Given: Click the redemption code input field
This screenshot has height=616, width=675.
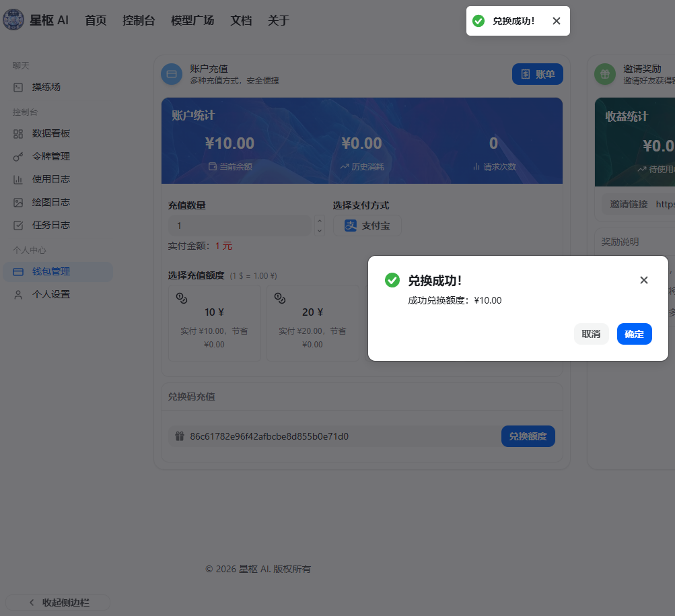Looking at the screenshot, I should 336,436.
